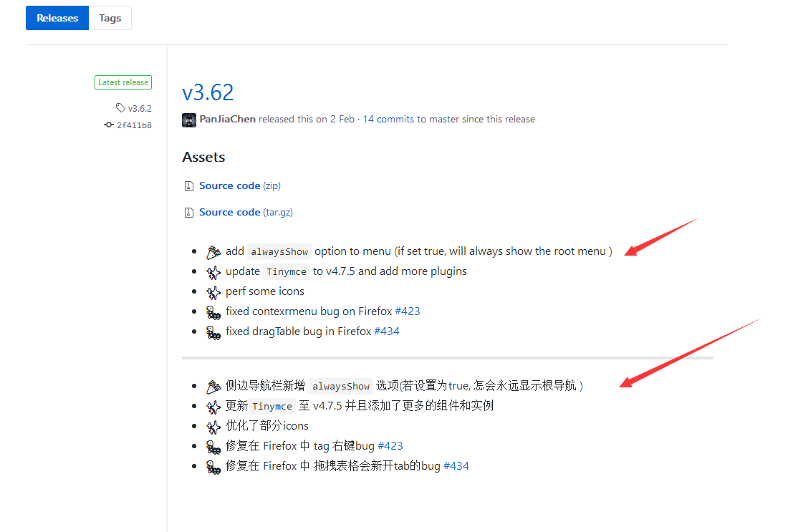Switch to the Tags tab
Viewport: 793px width, 532px height.
(x=110, y=18)
